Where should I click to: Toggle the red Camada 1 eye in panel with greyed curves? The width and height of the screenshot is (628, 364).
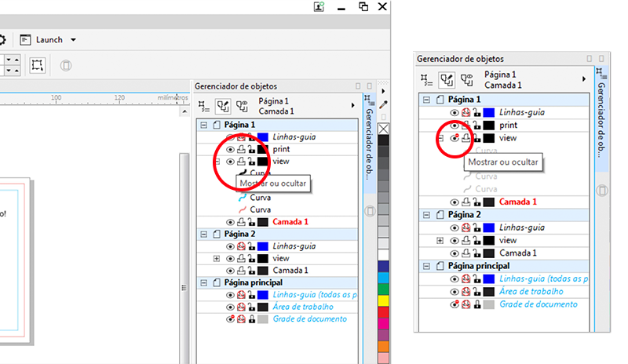pyautogui.click(x=455, y=202)
